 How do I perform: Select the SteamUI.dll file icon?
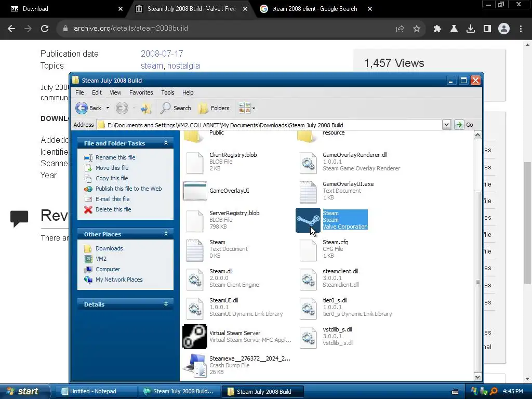(x=195, y=308)
